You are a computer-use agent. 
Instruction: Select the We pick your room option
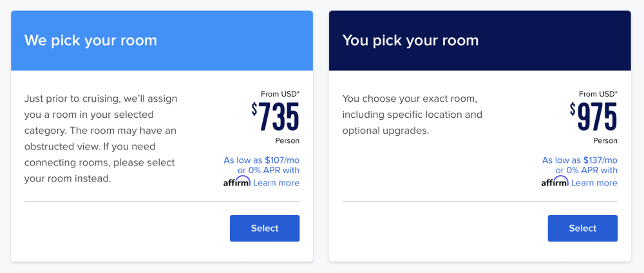(x=265, y=229)
